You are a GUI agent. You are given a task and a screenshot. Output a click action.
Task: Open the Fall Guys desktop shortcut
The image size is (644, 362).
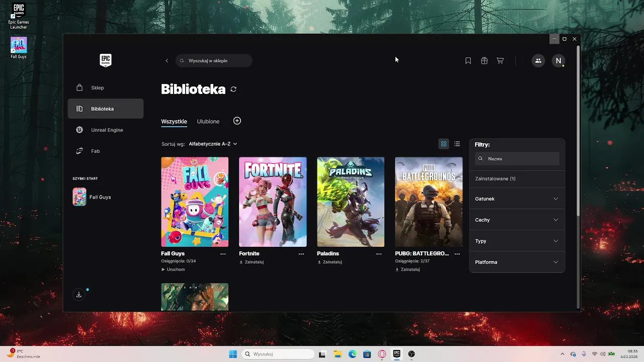19,48
